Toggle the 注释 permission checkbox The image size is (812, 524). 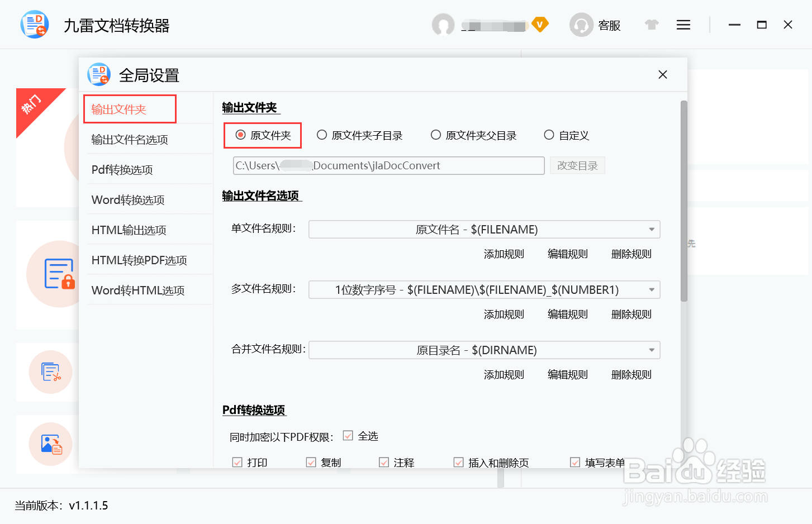pos(384,463)
